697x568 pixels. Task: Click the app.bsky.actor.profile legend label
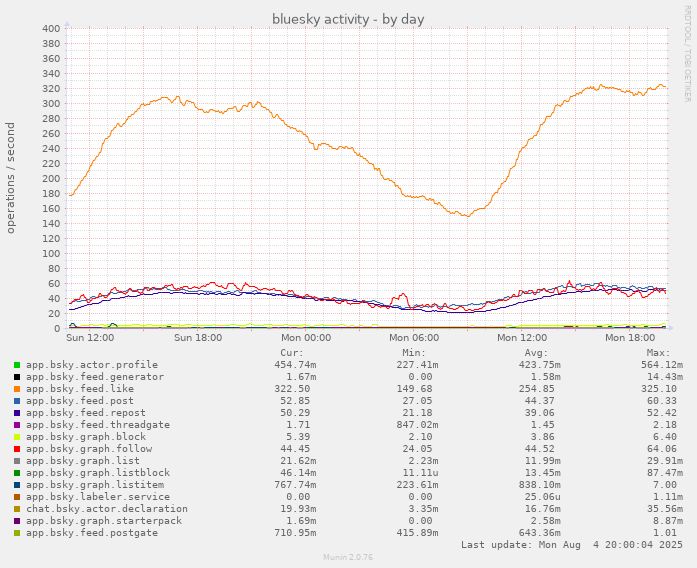[x=92, y=365]
